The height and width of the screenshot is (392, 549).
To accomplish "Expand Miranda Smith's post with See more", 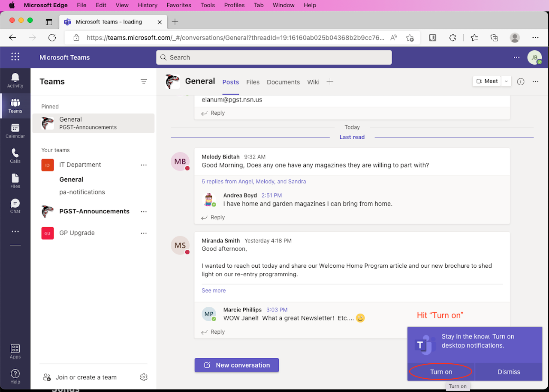I will [214, 290].
